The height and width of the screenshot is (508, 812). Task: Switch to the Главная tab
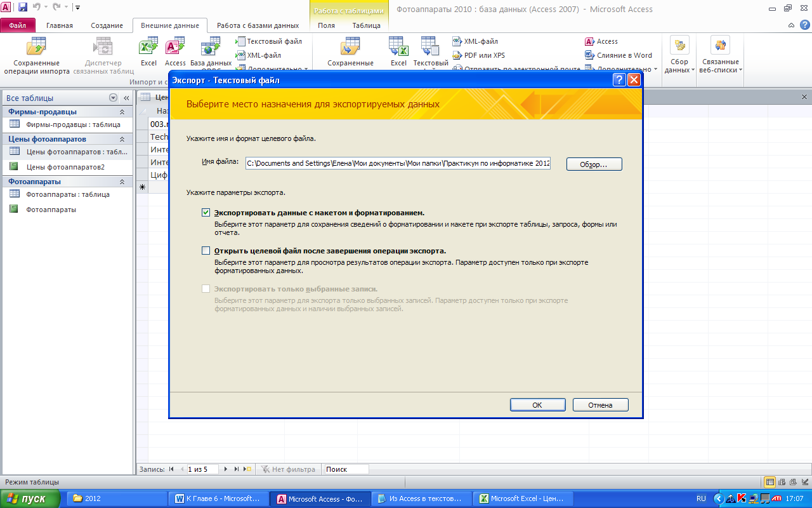tap(60, 25)
